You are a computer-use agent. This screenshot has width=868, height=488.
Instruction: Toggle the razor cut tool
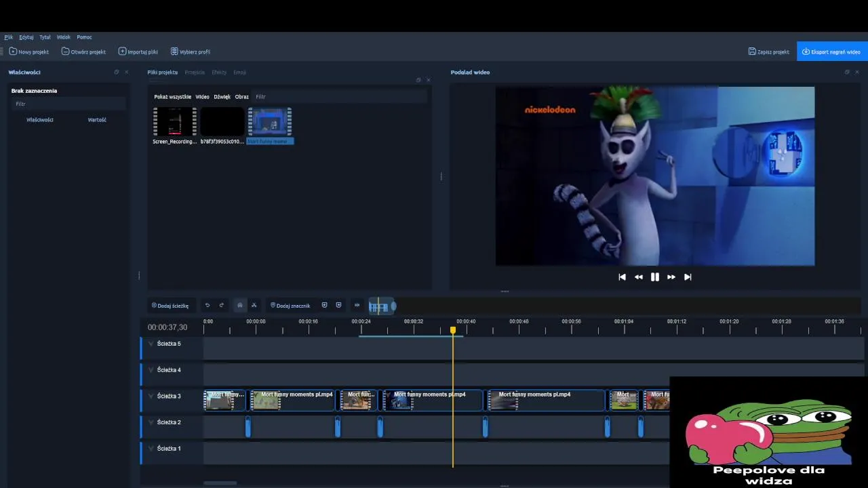(254, 306)
